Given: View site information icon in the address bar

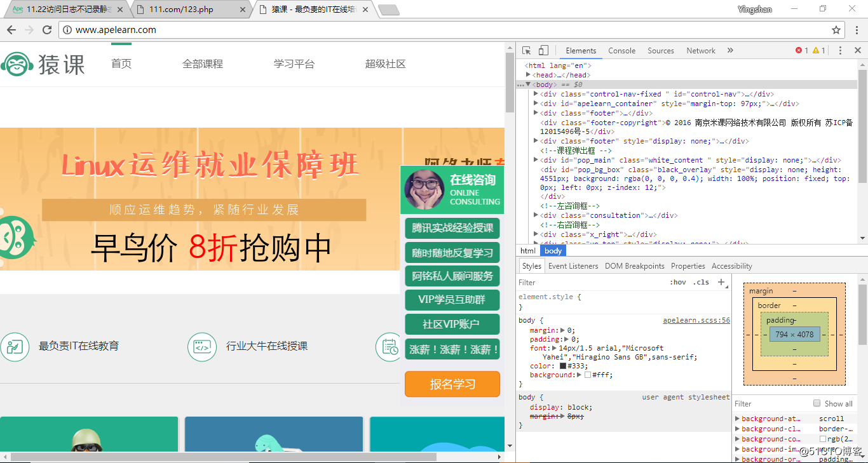Looking at the screenshot, I should click(67, 30).
